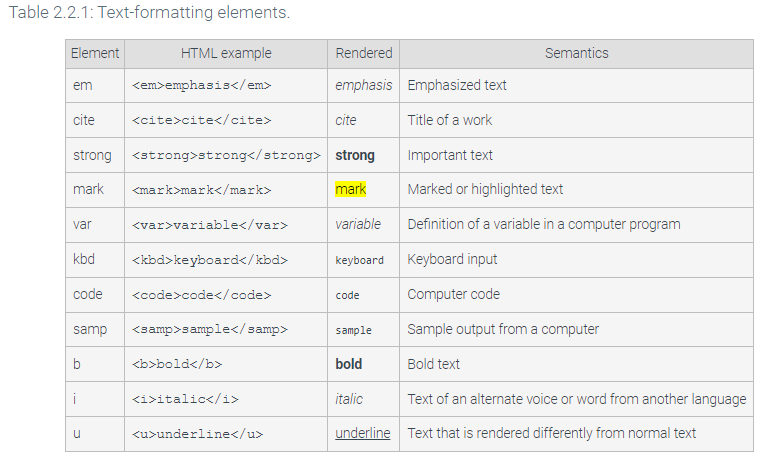Click the "Element" column header
773x468 pixels.
pos(95,53)
